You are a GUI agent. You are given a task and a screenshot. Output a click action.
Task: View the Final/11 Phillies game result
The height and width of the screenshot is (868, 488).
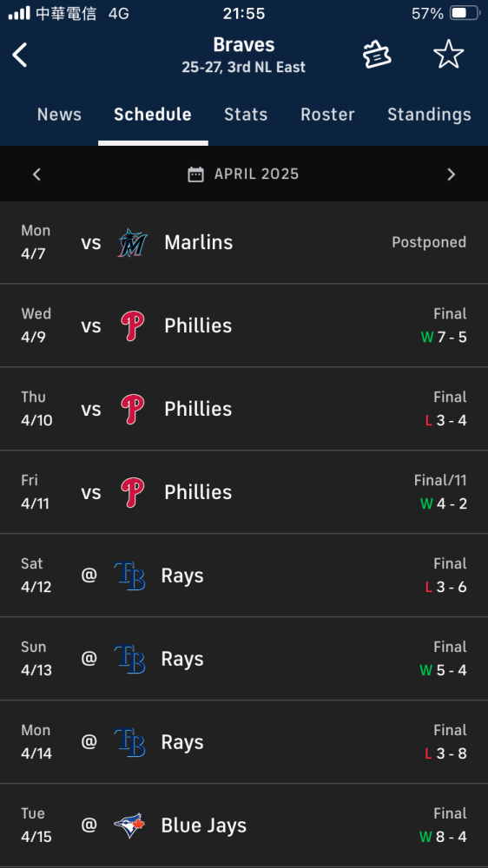pyautogui.click(x=244, y=492)
